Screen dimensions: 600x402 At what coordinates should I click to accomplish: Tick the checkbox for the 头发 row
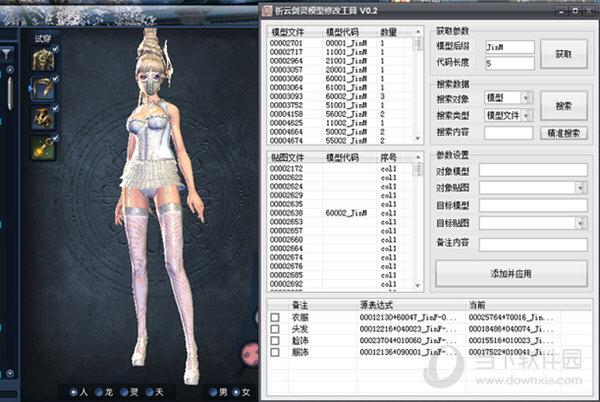click(275, 329)
